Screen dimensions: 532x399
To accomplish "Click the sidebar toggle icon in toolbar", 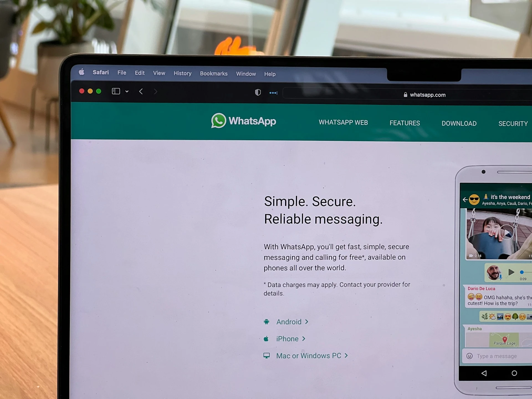I will pos(116,91).
